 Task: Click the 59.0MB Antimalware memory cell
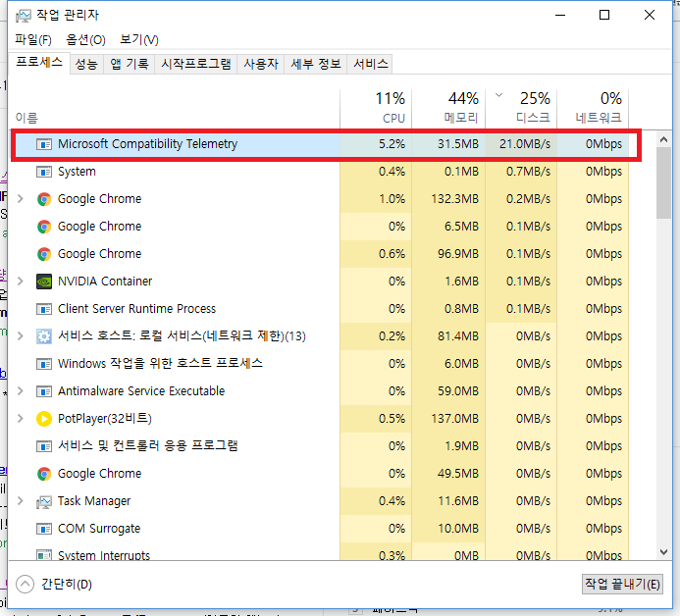point(448,391)
